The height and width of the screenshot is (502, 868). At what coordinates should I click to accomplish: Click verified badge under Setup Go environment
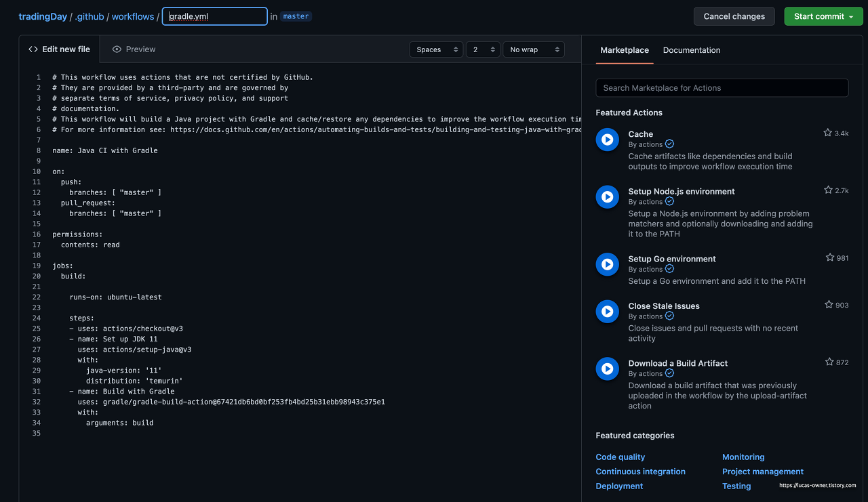pyautogui.click(x=669, y=269)
